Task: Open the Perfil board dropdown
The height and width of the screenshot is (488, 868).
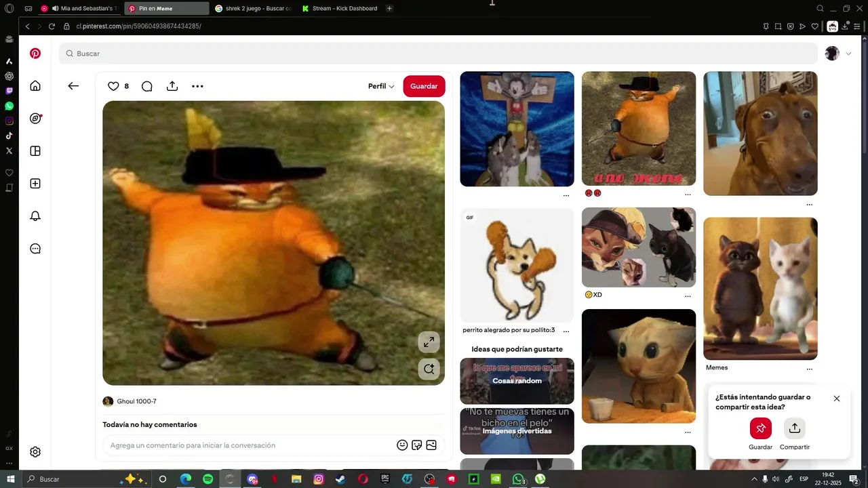Action: 381,86
